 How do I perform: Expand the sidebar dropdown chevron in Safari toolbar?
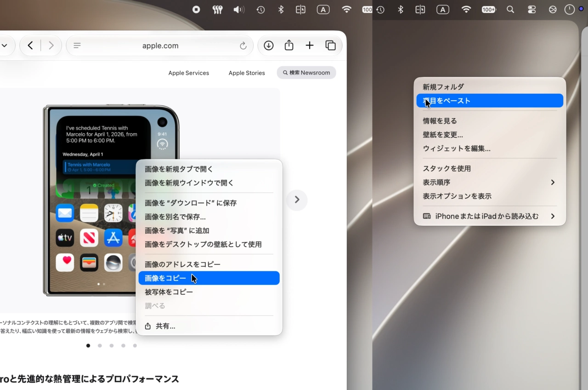coord(5,46)
